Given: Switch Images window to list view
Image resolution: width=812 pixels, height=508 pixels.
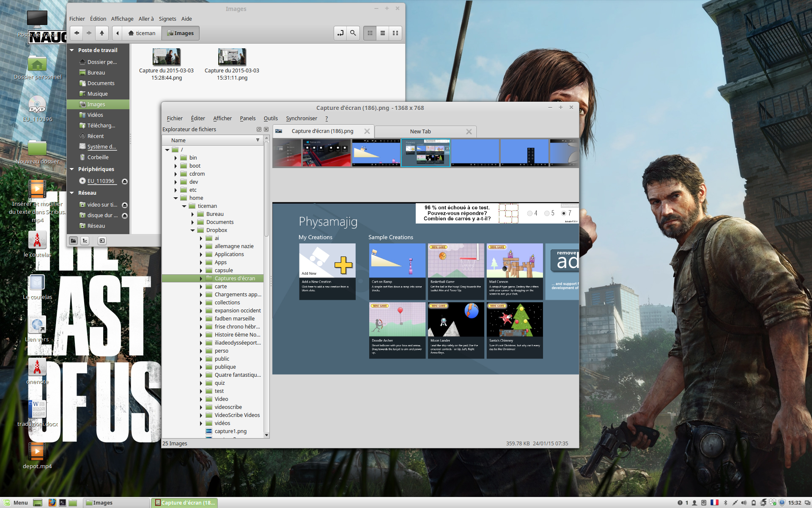Looking at the screenshot, I should coord(383,33).
